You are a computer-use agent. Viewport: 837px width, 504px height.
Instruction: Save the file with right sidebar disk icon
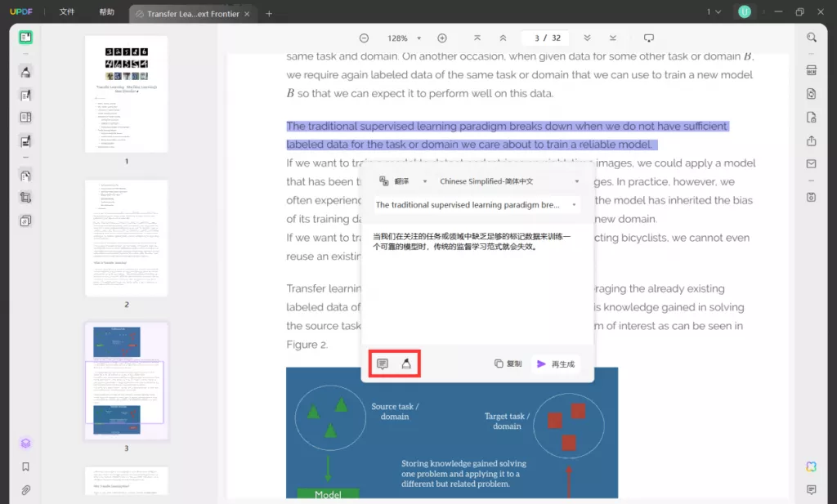click(812, 198)
